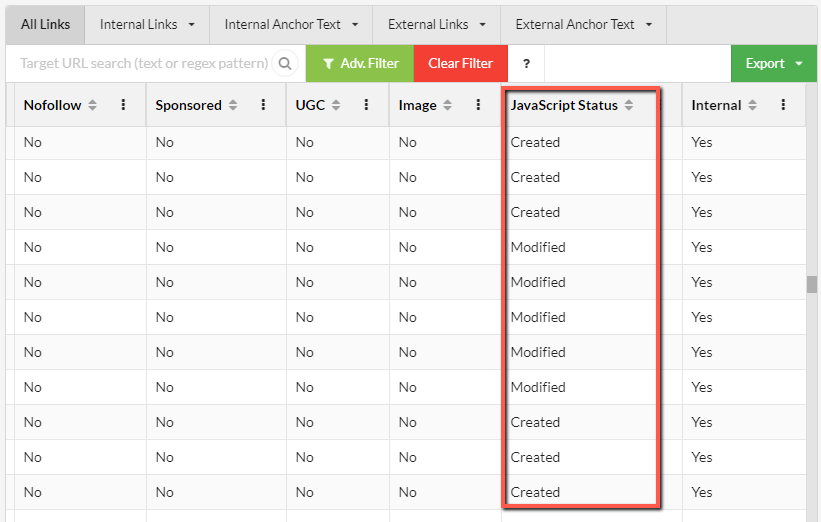
Task: Sort by Image column arrows
Action: [448, 105]
